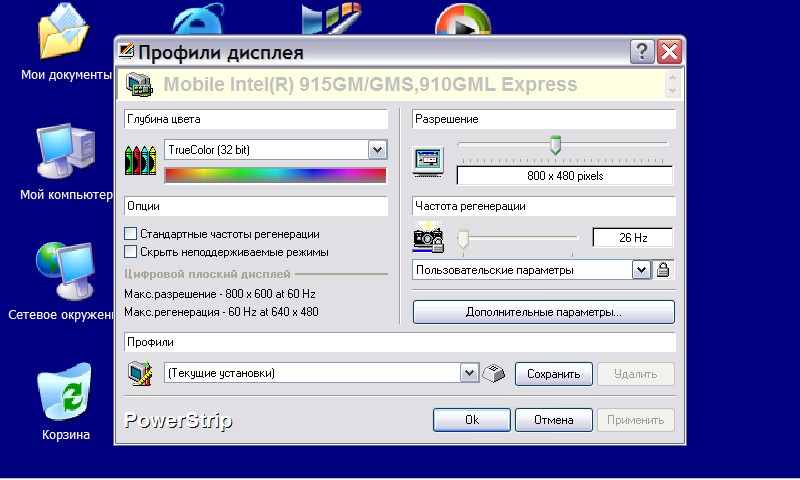Click the Отмена button
The width and height of the screenshot is (800, 480).
(553, 420)
